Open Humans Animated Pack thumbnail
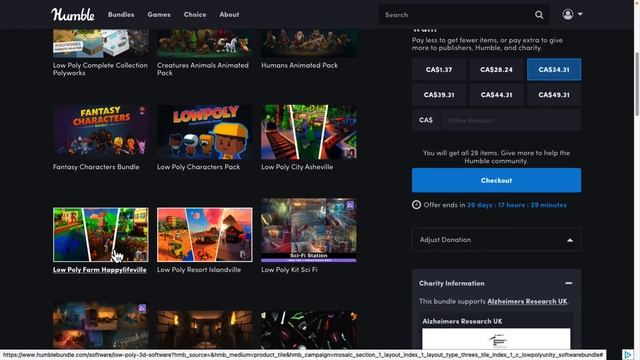This screenshot has height=360, width=640. pyautogui.click(x=309, y=43)
